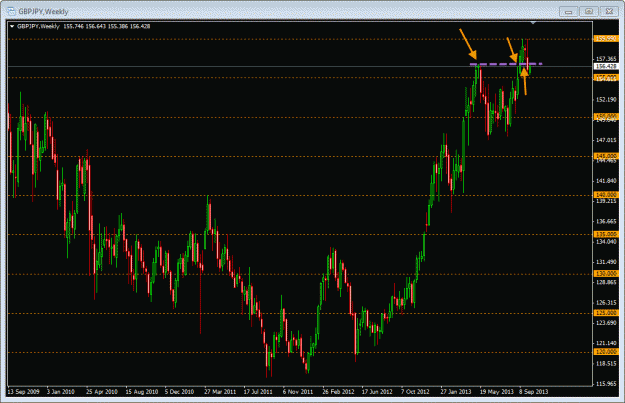The width and height of the screenshot is (625, 403).
Task: Select the 120.000 orange level price label
Action: 606,352
